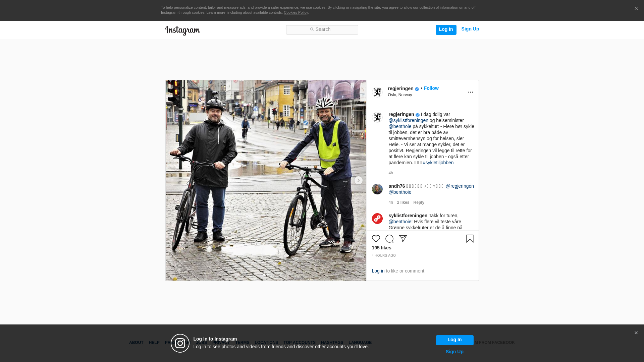Image resolution: width=644 pixels, height=362 pixels.
Task: Click the verified badge beside caption username
Action: 418,115
